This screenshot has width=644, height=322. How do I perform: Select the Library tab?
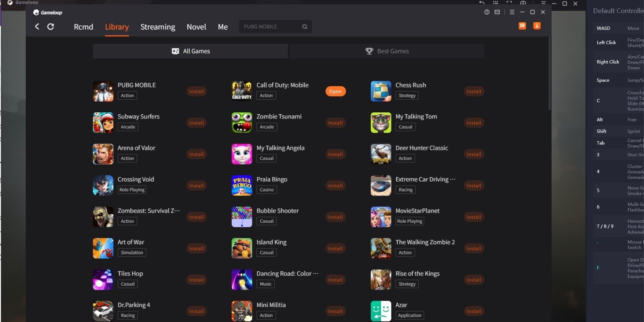[117, 27]
